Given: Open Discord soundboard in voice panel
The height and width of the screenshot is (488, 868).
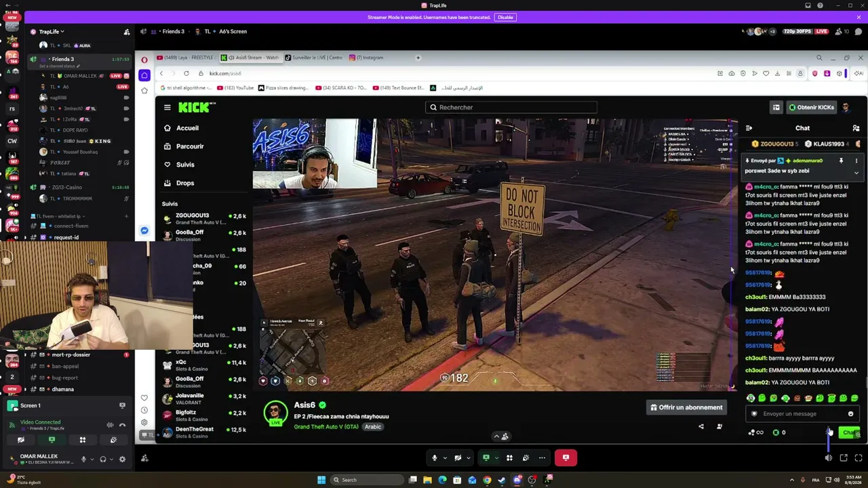Looking at the screenshot, I should pos(113,440).
